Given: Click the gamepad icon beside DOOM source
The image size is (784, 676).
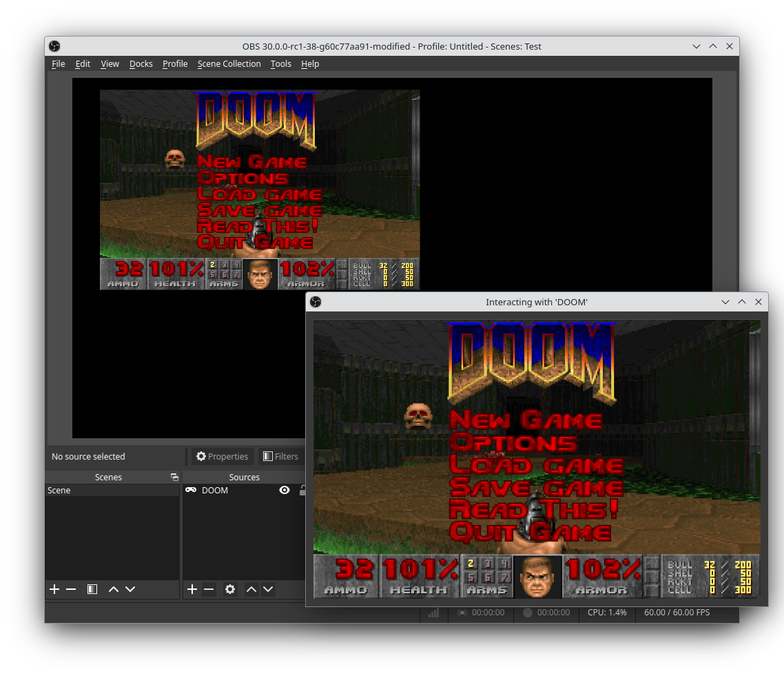Looking at the screenshot, I should click(191, 490).
